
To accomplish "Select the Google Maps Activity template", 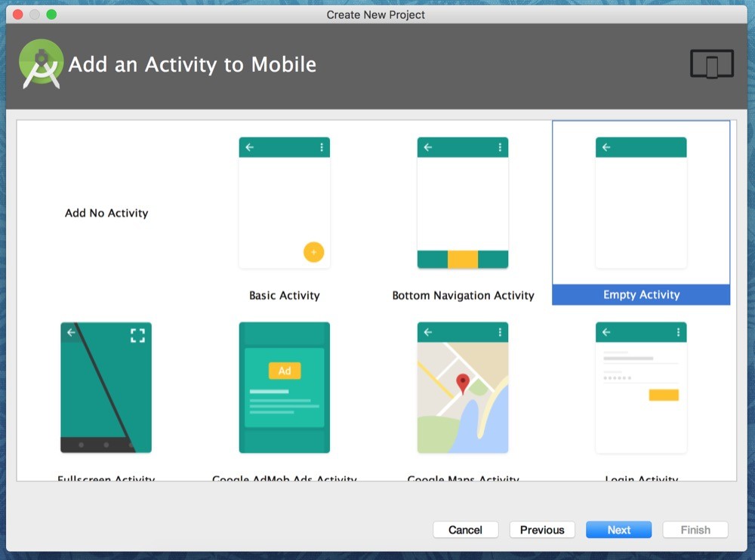I will [x=462, y=387].
